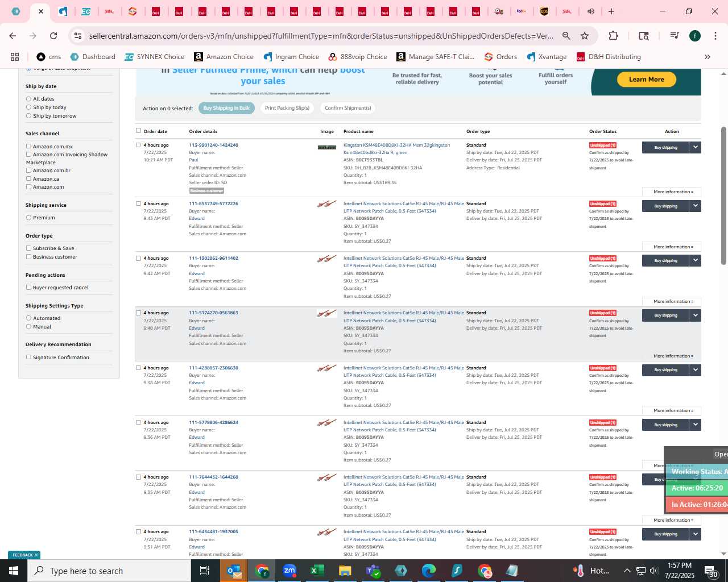This screenshot has height=582, width=728.
Task: Click the zoom magnifier in the address bar
Action: tap(566, 36)
